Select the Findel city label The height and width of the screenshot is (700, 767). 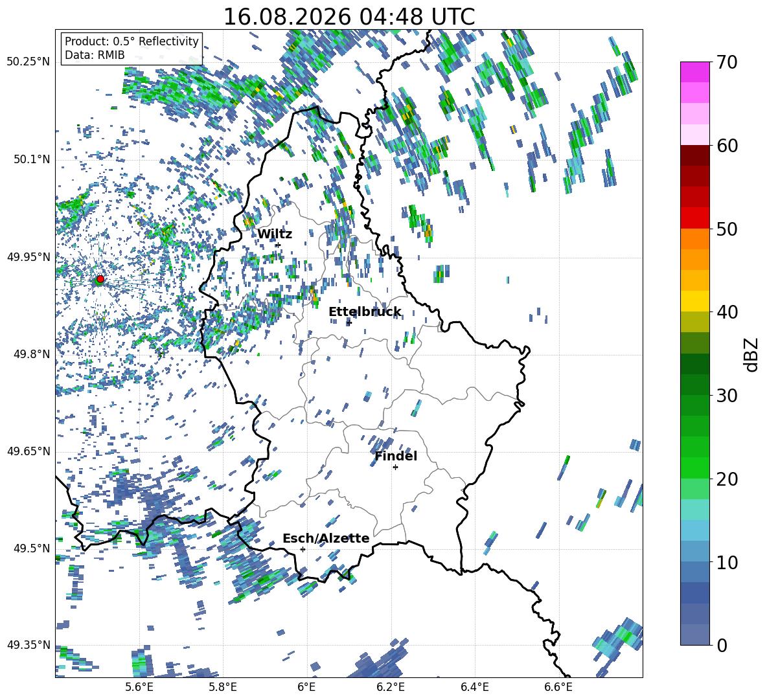396,456
